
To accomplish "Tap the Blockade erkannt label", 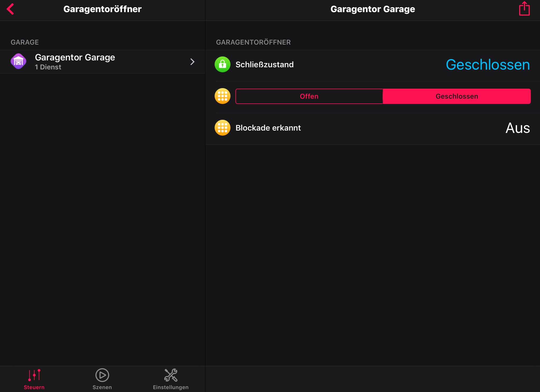I will pos(268,128).
